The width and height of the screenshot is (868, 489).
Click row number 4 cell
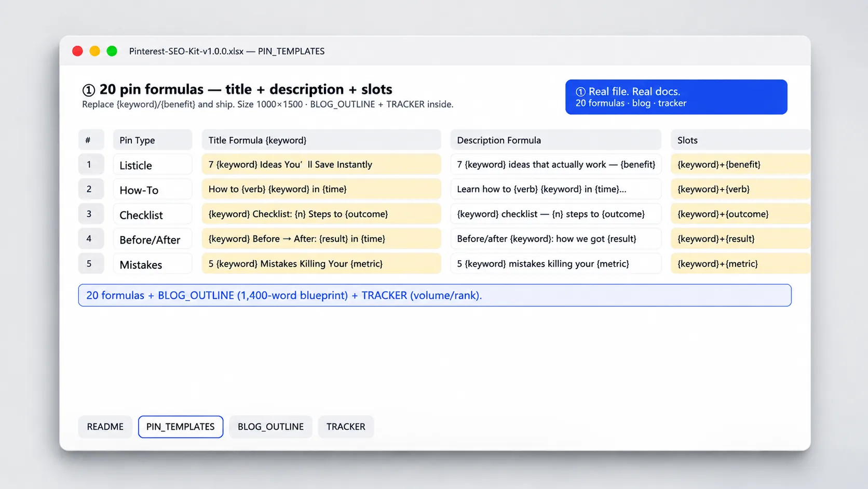tap(91, 239)
